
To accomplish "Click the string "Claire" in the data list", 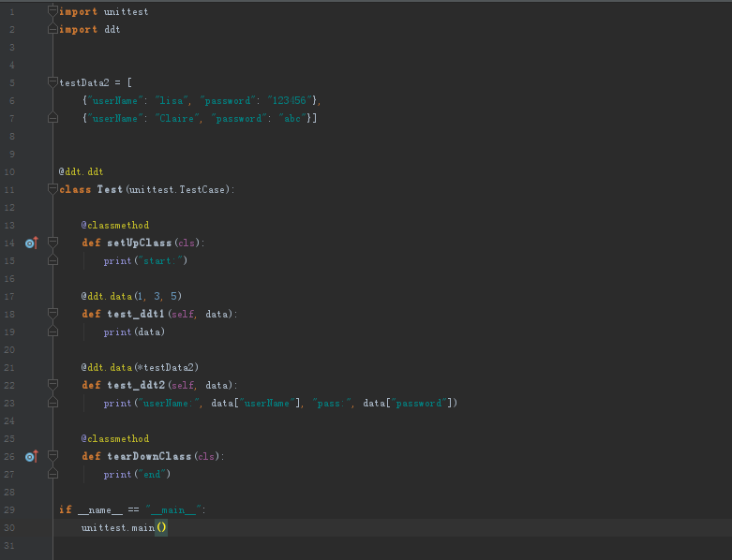I will 177,118.
